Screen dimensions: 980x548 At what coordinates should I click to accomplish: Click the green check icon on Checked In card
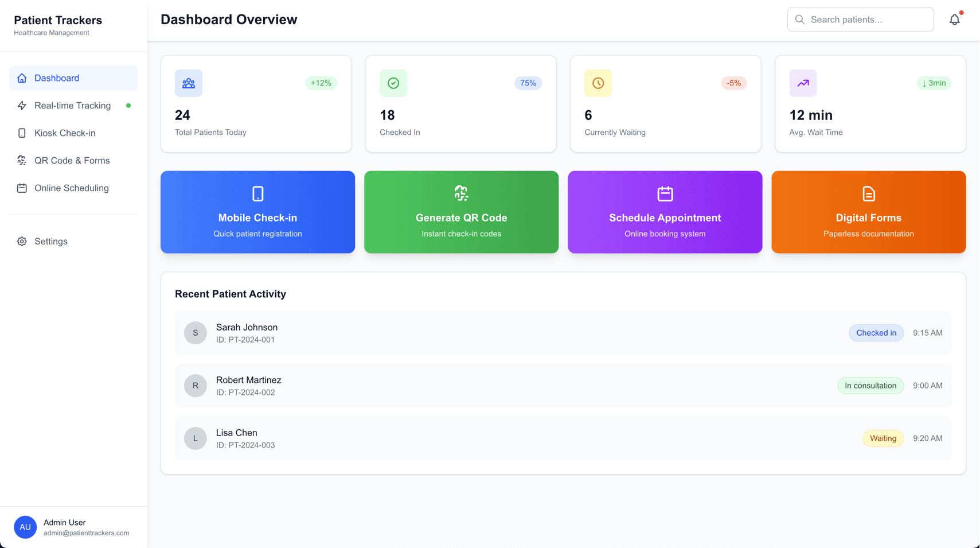coord(393,83)
